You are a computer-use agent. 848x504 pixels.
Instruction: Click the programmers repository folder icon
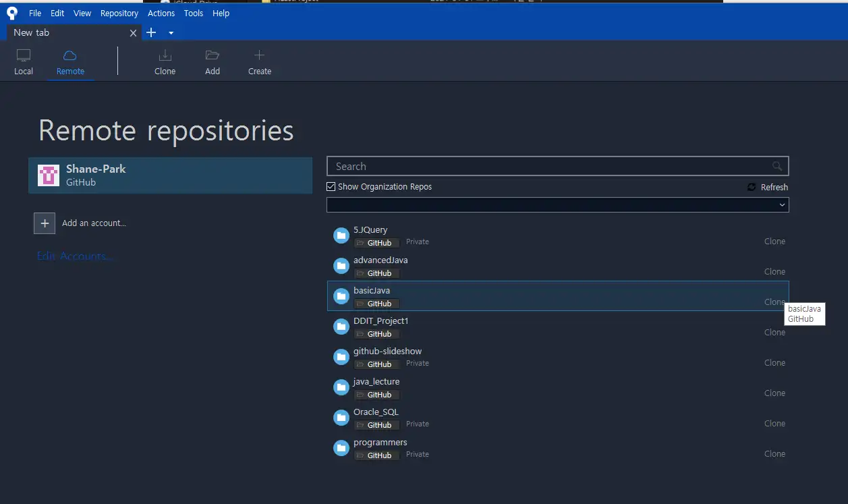click(x=341, y=448)
